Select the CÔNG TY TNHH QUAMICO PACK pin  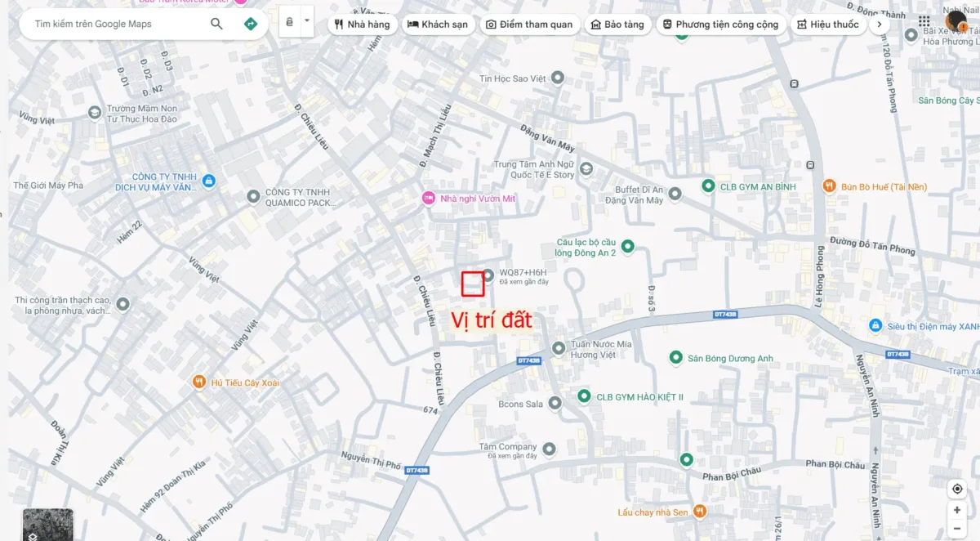point(253,197)
